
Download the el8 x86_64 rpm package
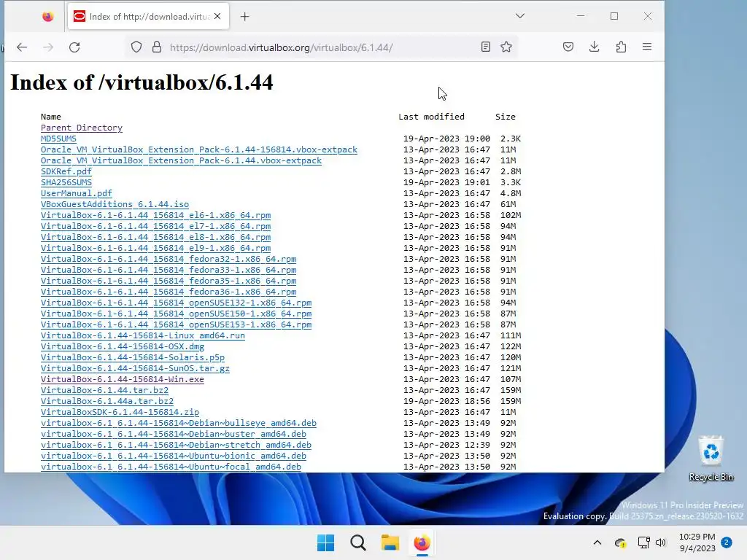[156, 237]
